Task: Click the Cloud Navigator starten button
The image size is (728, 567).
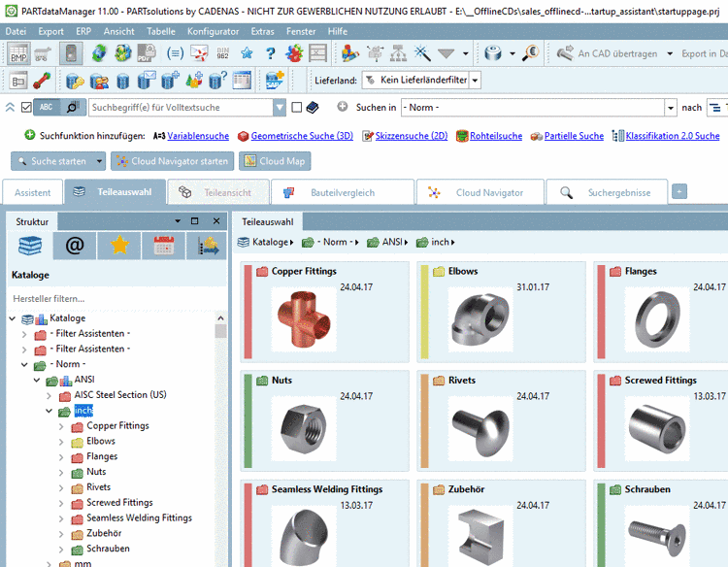Action: tap(172, 161)
